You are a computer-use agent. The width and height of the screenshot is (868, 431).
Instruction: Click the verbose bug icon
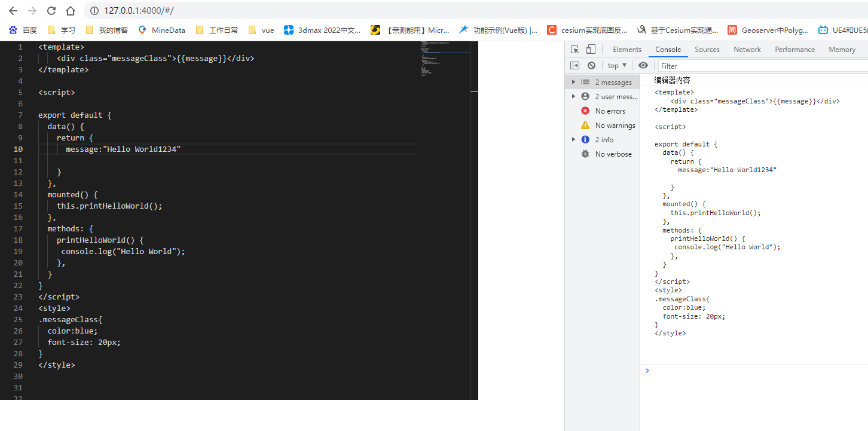(585, 154)
